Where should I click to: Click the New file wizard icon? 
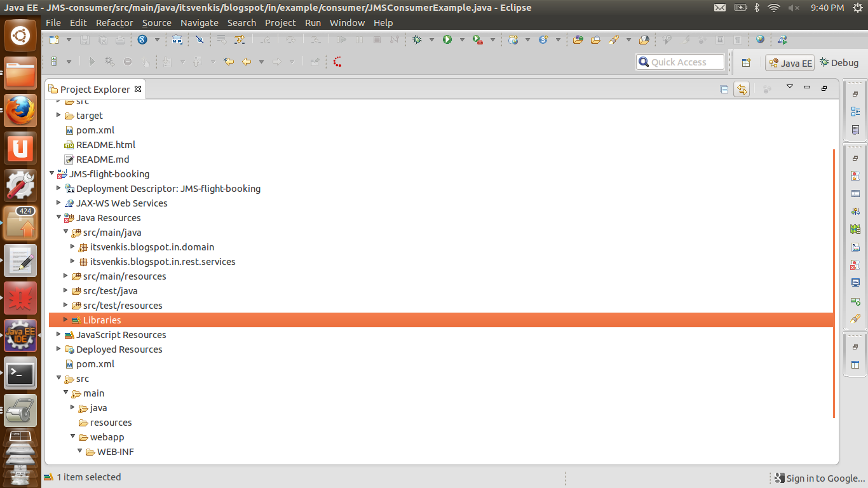[x=54, y=39]
